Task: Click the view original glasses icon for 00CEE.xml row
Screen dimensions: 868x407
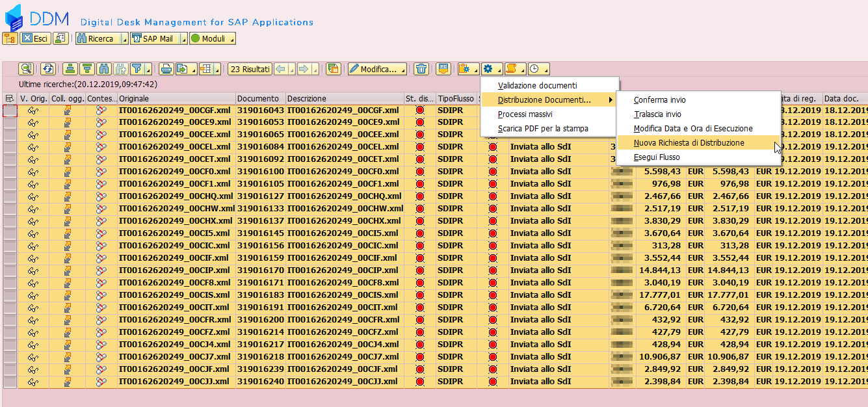Action: 33,135
